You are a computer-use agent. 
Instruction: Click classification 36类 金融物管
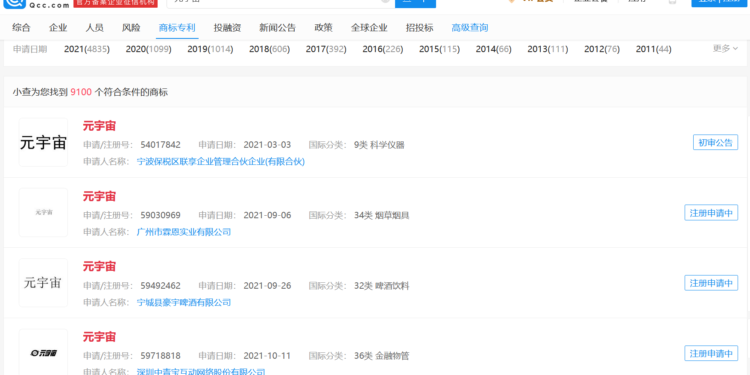coord(382,356)
